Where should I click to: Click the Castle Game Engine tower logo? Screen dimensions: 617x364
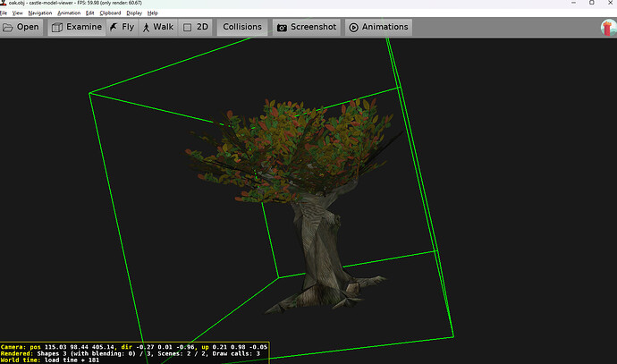coord(608,28)
